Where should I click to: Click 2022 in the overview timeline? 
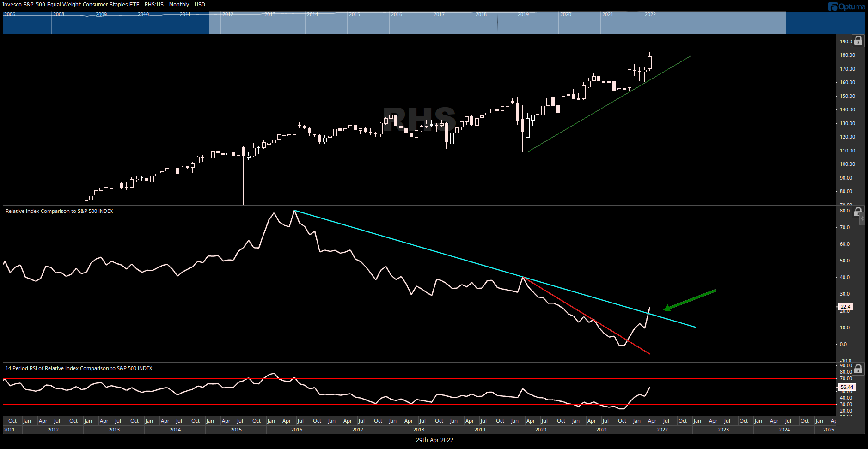[x=650, y=14]
